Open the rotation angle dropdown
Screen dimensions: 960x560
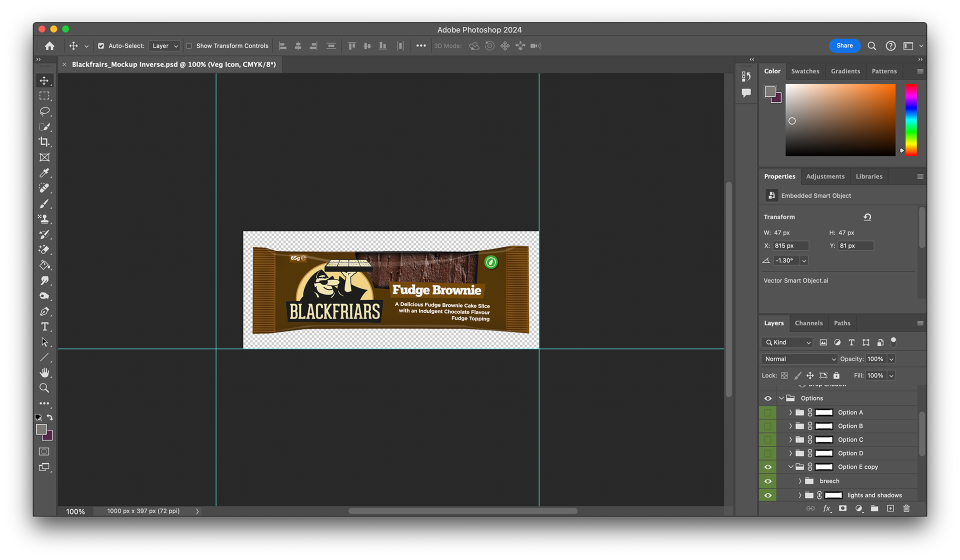point(804,260)
